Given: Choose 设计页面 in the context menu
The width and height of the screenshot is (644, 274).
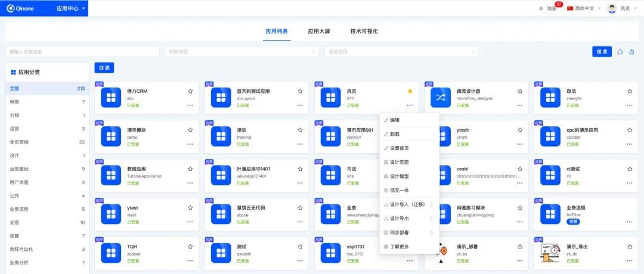Looking at the screenshot, I should 409,163.
